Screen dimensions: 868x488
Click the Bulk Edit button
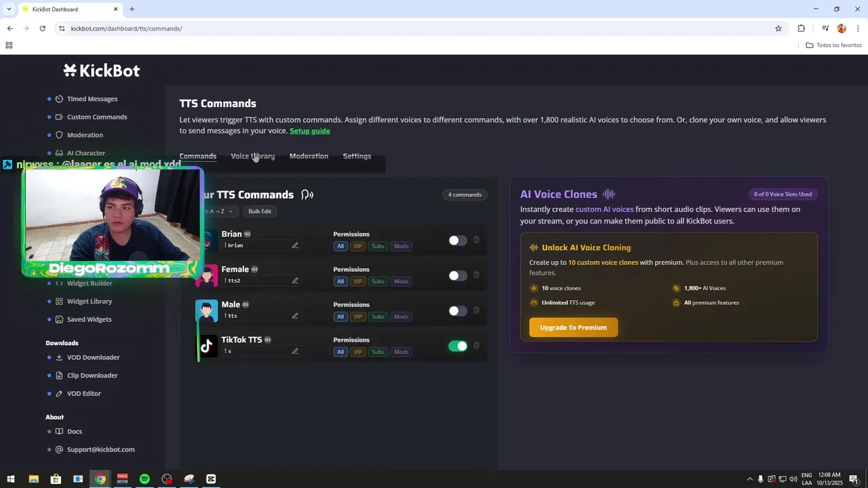pyautogui.click(x=260, y=211)
